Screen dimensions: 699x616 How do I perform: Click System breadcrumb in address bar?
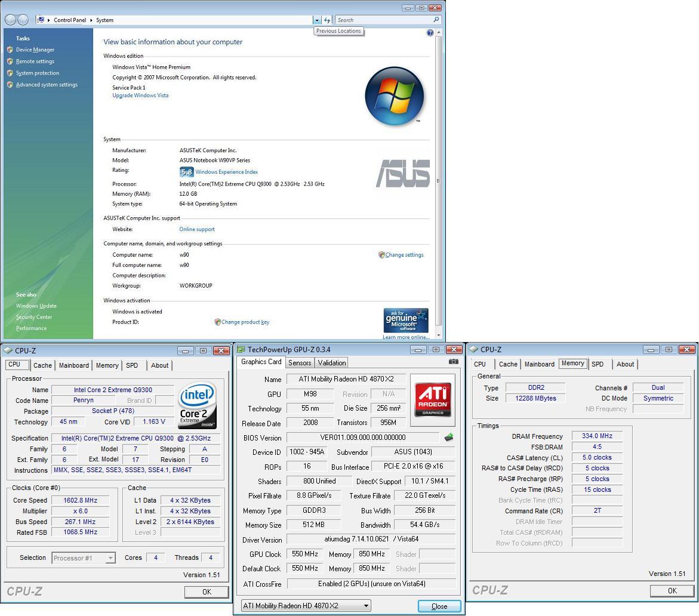coord(105,20)
